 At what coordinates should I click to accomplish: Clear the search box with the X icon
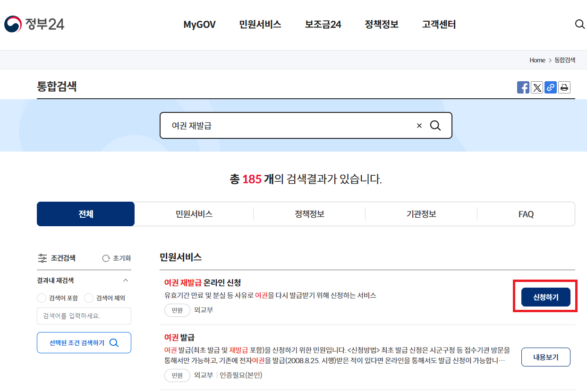[419, 125]
